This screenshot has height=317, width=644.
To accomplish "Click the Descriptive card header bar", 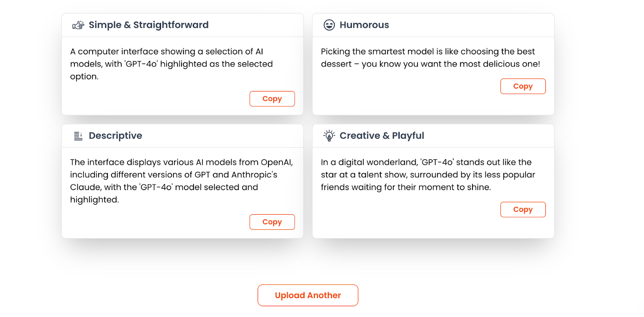I will pyautogui.click(x=182, y=136).
